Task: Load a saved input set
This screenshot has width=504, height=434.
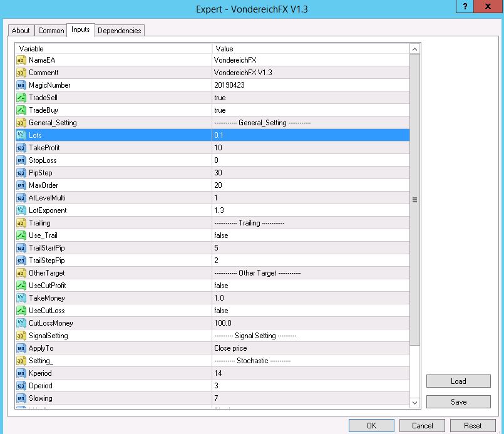Action: tap(458, 381)
